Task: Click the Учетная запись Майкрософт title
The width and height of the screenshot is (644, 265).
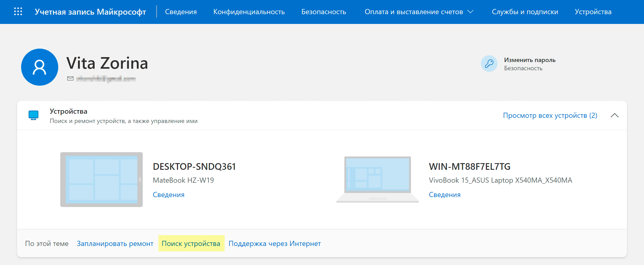Action: (x=90, y=12)
